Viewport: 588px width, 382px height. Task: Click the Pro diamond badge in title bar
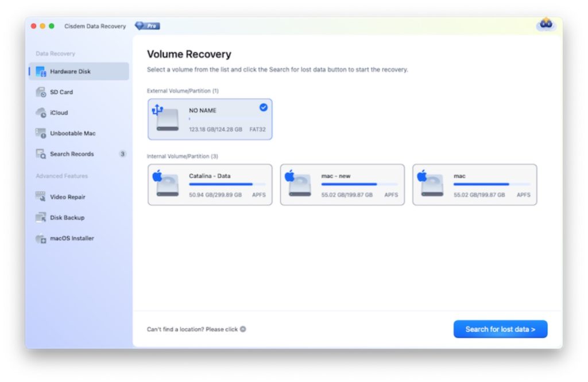(x=148, y=26)
